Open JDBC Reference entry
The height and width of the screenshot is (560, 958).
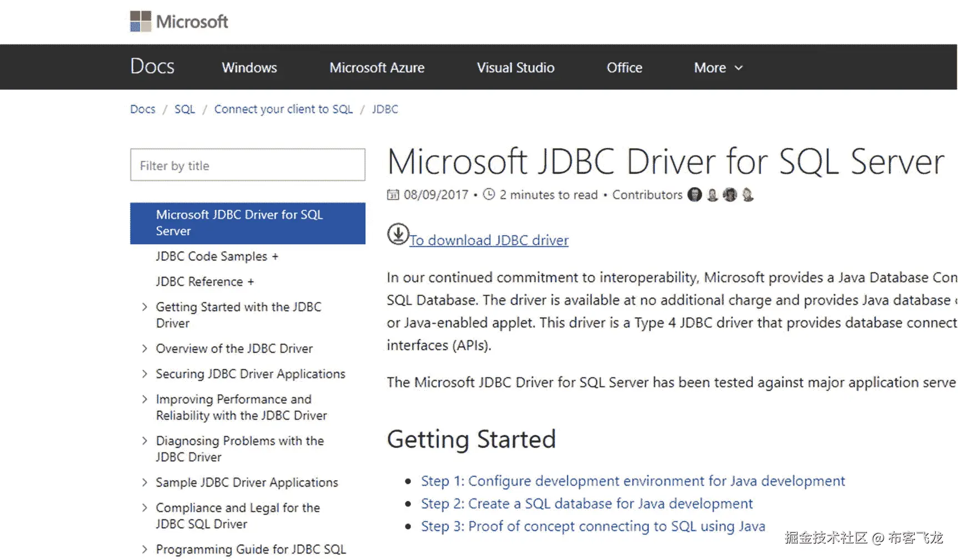tap(205, 281)
